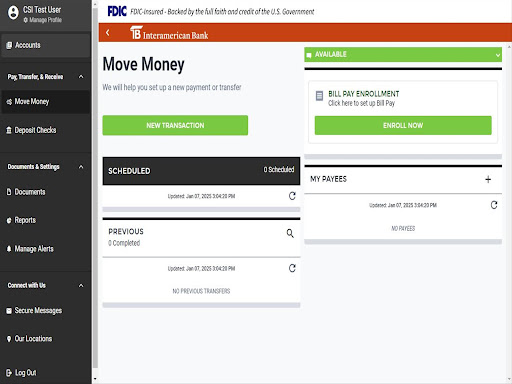This screenshot has height=384, width=512.
Task: Search previous transfers with the magnifier icon
Action: click(290, 233)
